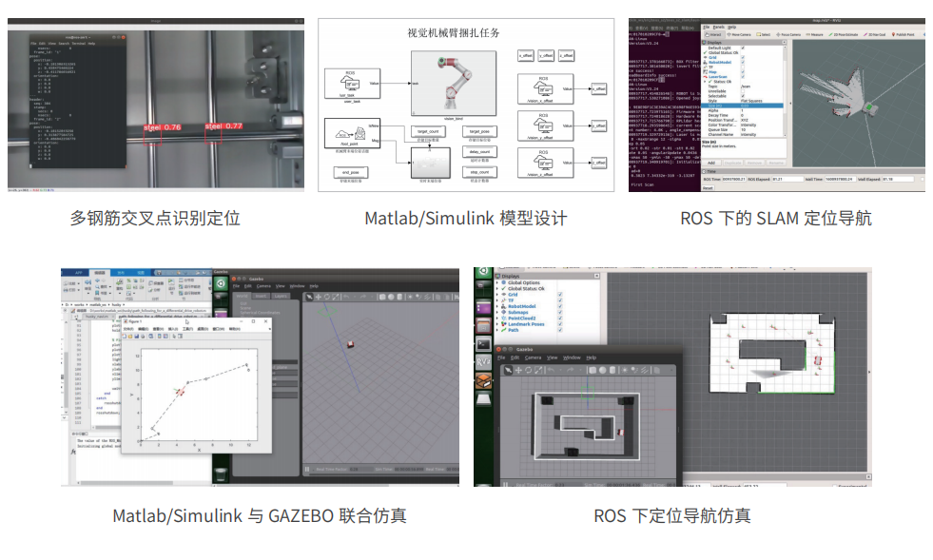The width and height of the screenshot is (933, 560).
Task: Open the File menu in SLAM RViz
Action: (707, 28)
